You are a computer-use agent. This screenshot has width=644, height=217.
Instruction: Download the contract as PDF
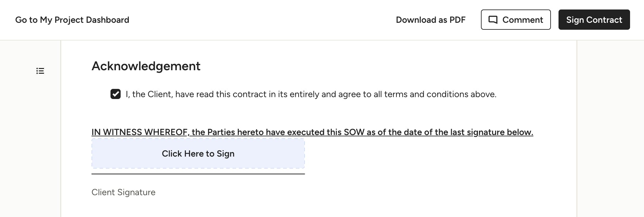point(431,20)
